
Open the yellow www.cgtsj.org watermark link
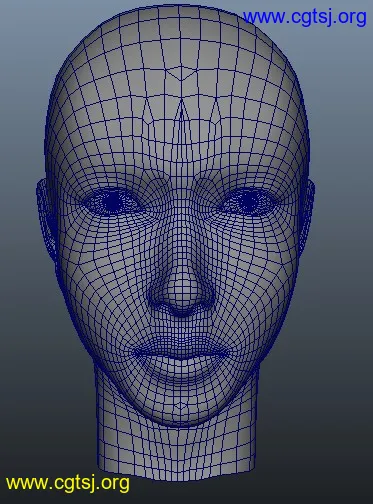(x=68, y=483)
